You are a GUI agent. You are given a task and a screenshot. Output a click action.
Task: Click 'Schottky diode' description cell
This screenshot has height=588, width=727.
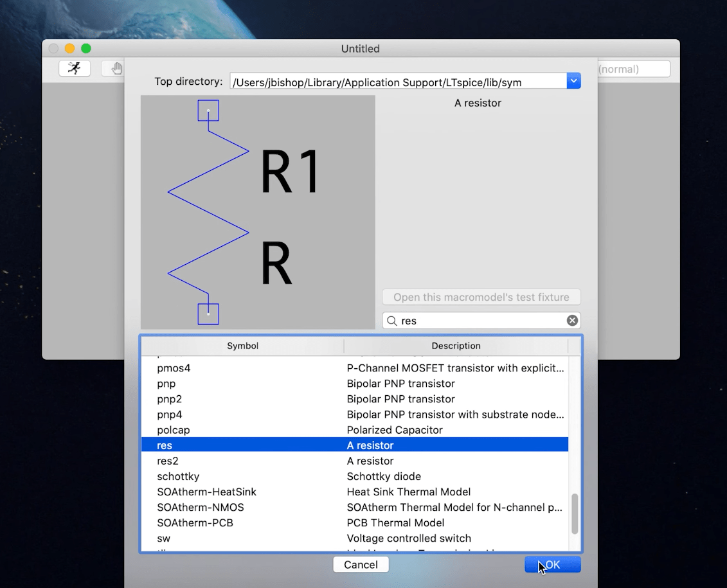[384, 476]
